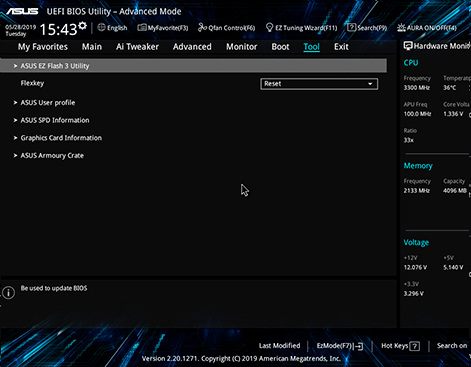
Task: Open Search(F9) question icon
Action: (x=351, y=27)
